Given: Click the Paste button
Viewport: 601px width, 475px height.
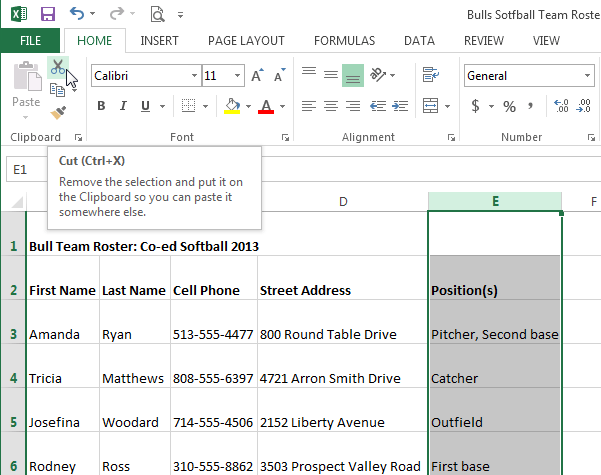Looking at the screenshot, I should click(x=25, y=88).
